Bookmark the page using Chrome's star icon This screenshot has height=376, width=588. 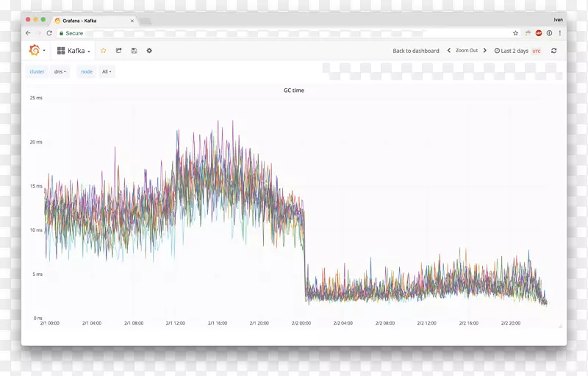pos(515,33)
